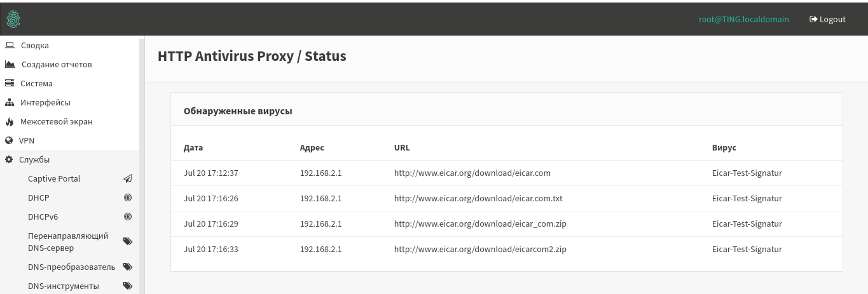The height and width of the screenshot is (294, 868).
Task: Click the tags icon beside Перенаправляющий DNS-сервер
Action: click(127, 242)
